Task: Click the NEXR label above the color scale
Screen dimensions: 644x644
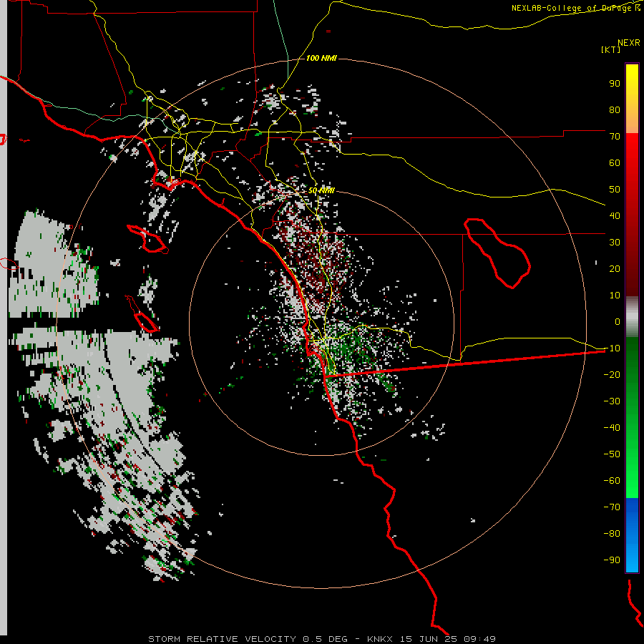Action: [629, 43]
